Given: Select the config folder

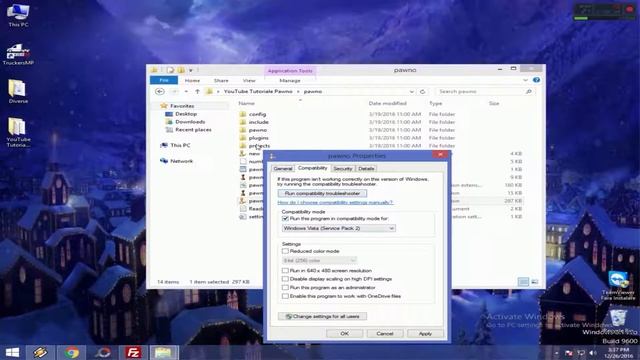Looking at the screenshot, I should click(258, 114).
